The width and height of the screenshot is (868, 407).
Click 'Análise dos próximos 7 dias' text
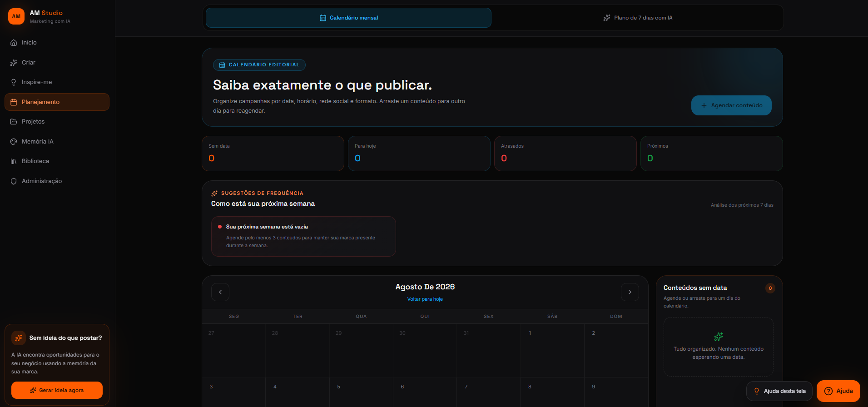tap(742, 205)
